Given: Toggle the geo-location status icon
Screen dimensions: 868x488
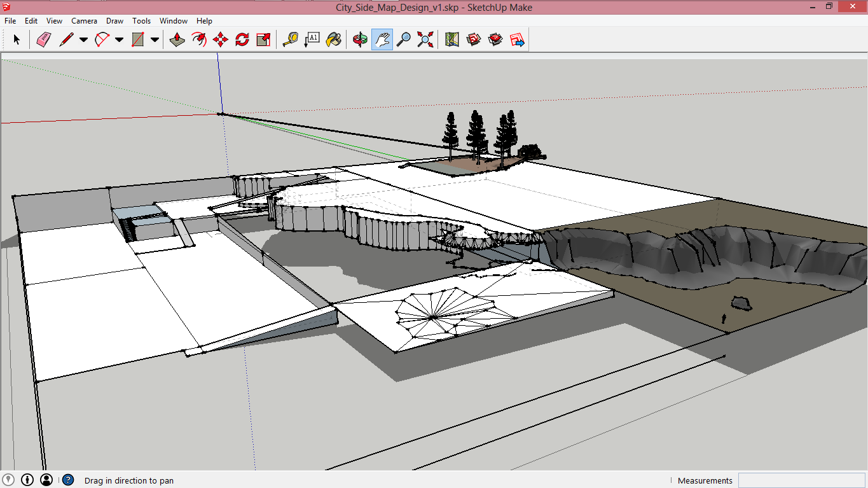Looking at the screenshot, I should [x=8, y=480].
